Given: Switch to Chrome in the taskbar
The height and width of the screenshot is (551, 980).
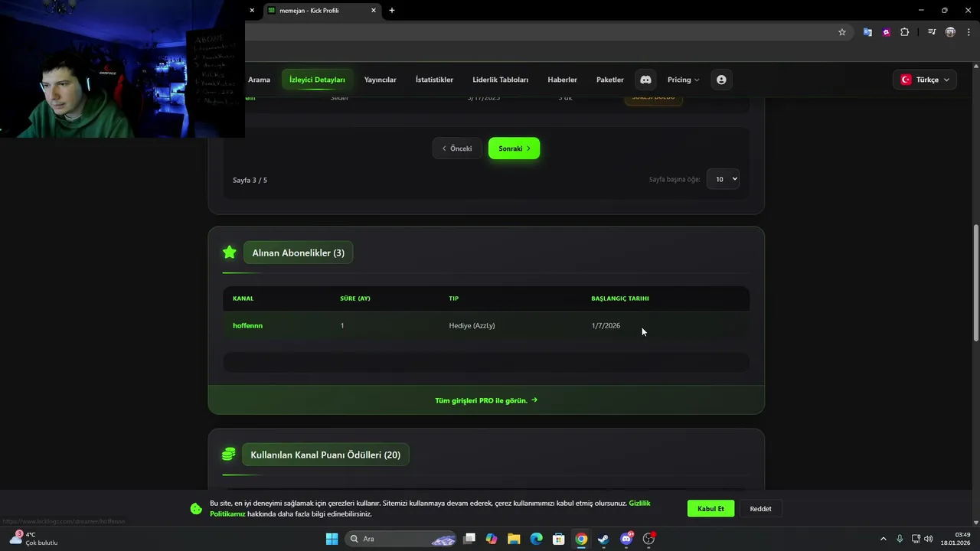Looking at the screenshot, I should point(581,539).
